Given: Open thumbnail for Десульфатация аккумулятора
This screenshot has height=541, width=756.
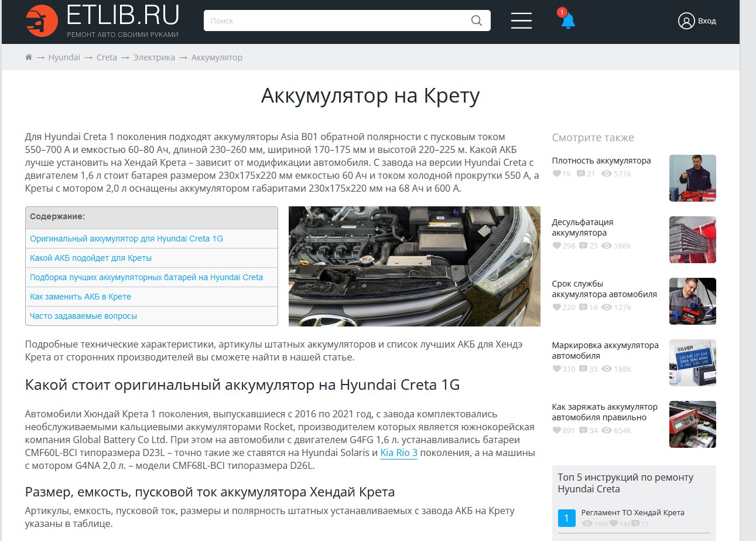Looking at the screenshot, I should click(x=693, y=240).
